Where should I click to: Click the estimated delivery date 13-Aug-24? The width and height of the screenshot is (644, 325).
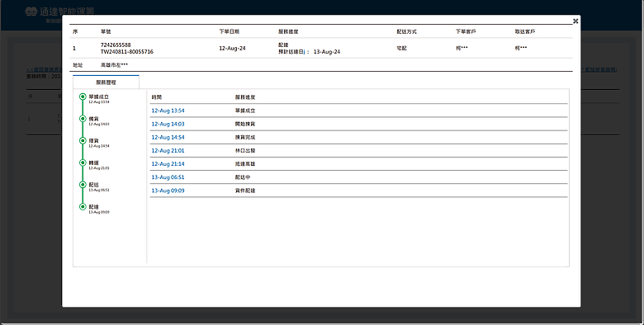327,52
